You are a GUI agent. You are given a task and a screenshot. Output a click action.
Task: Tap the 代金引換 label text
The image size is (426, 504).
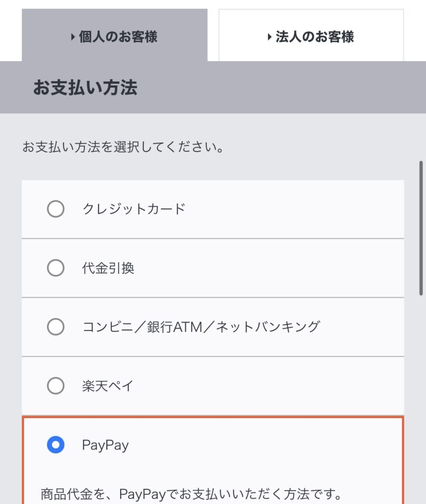point(108,268)
